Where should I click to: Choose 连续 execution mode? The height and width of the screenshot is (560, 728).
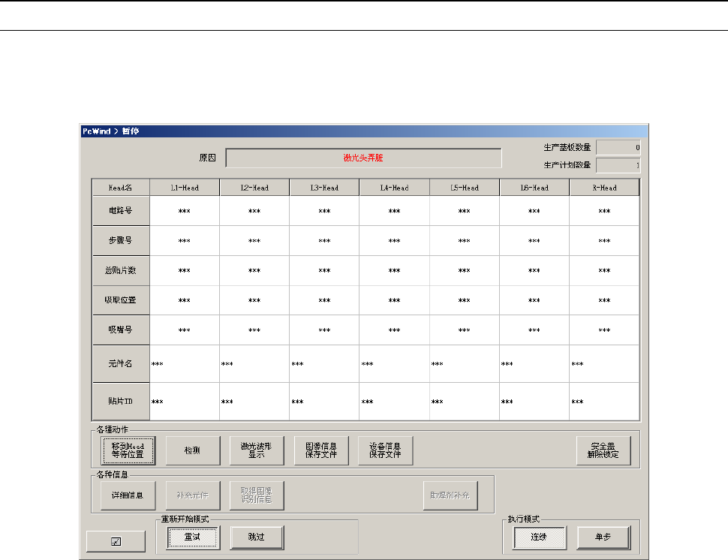pyautogui.click(x=540, y=537)
